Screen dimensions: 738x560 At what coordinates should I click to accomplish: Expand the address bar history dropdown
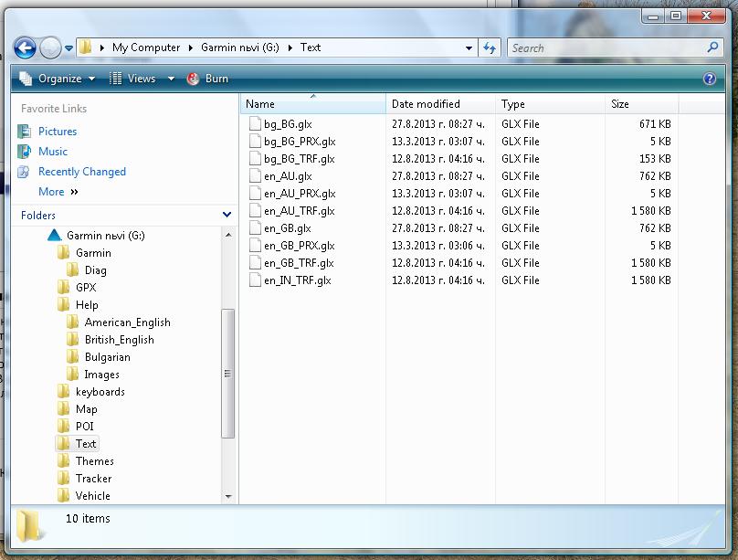(469, 48)
